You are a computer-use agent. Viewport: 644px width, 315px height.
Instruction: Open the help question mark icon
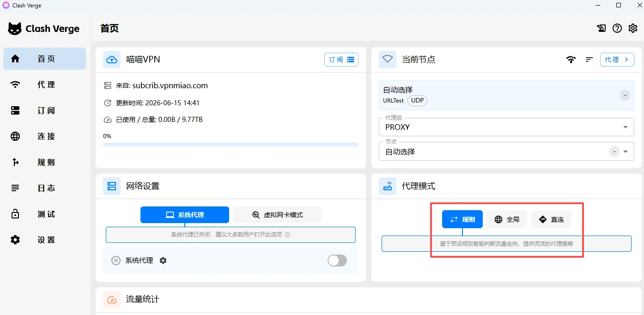[x=617, y=28]
